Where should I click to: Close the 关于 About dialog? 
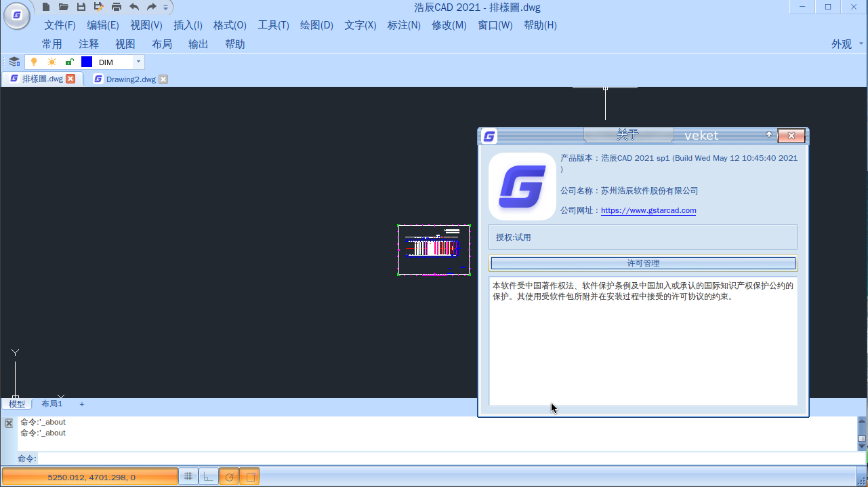click(791, 136)
